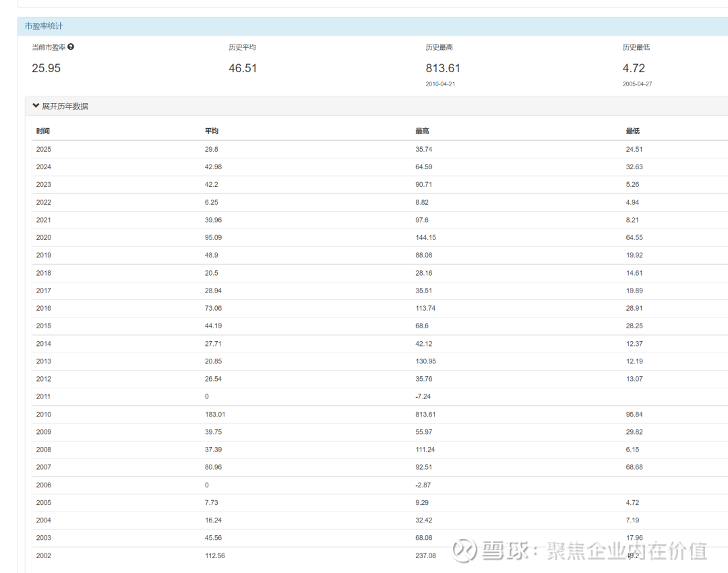
Task: Click highest value 813.61 in 2010 row
Action: click(425, 415)
